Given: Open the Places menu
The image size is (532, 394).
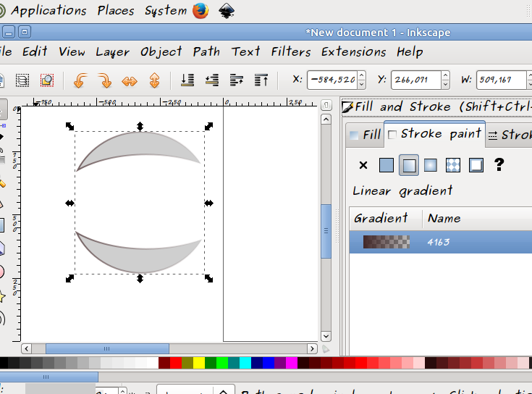Looking at the screenshot, I should coord(116,11).
